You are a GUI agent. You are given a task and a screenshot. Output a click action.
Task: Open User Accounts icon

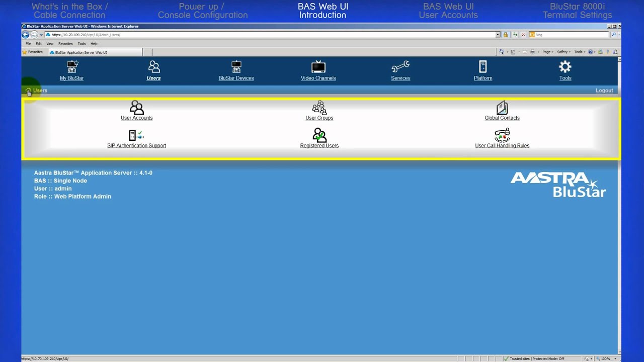tap(136, 108)
